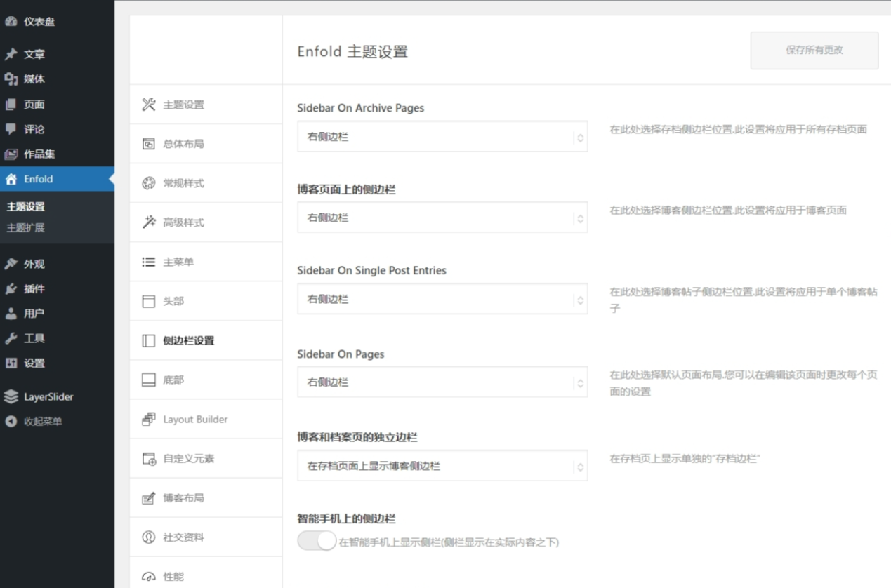Screen dimensions: 891x588
Task: Click the 收起菜单 collapse arrow icon
Action: coord(11,422)
